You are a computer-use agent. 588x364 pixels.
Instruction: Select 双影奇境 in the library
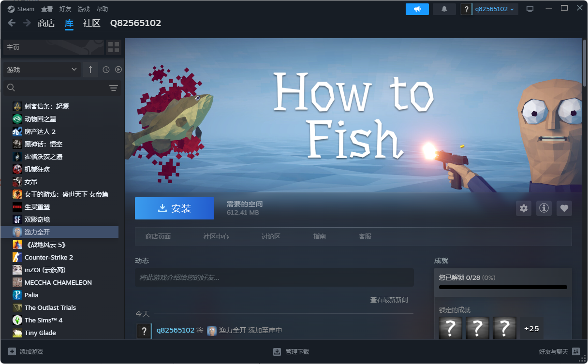[59, 219]
